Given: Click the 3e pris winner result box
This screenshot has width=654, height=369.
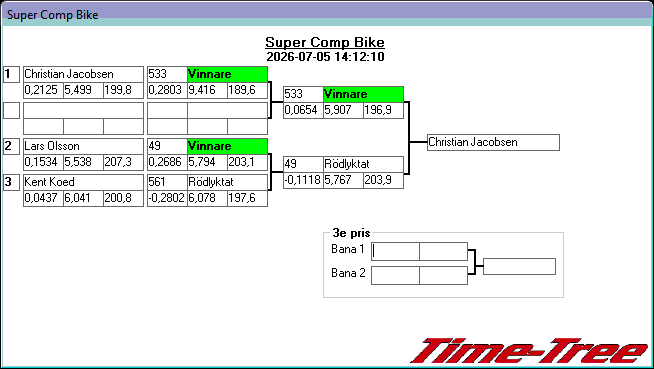Looking at the screenshot, I should (x=519, y=266).
